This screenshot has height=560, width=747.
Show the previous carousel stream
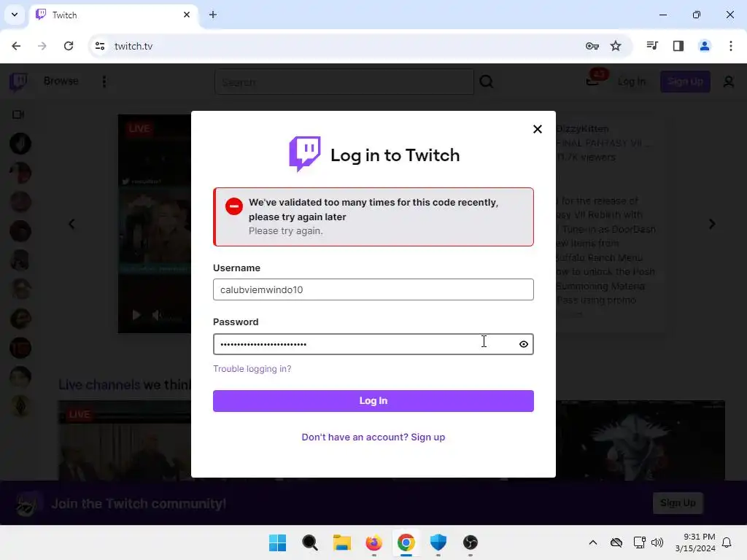tap(72, 224)
